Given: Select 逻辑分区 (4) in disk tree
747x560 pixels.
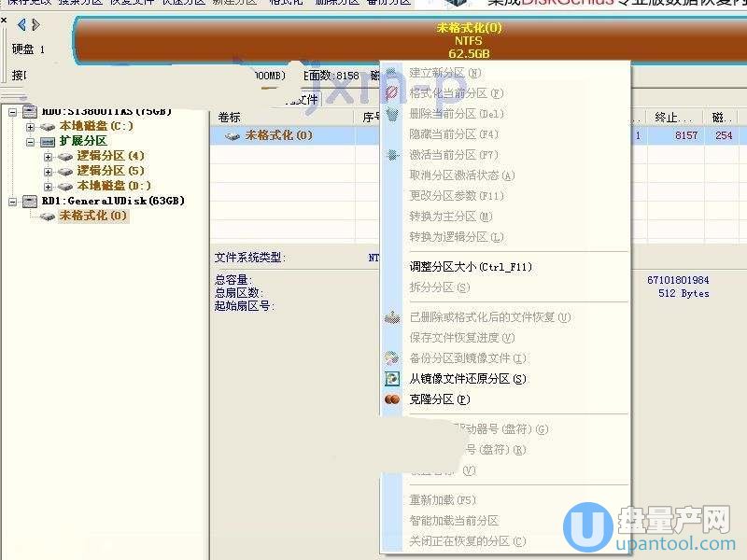Looking at the screenshot, I should [110, 156].
